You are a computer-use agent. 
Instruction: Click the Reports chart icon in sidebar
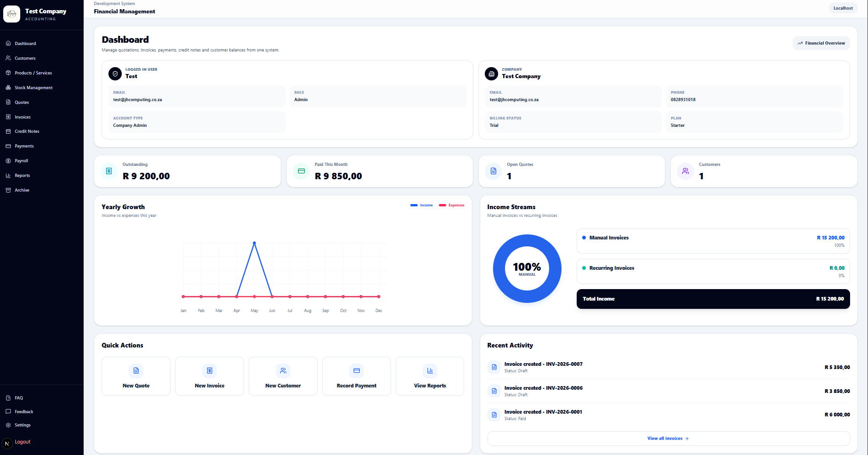pos(8,176)
